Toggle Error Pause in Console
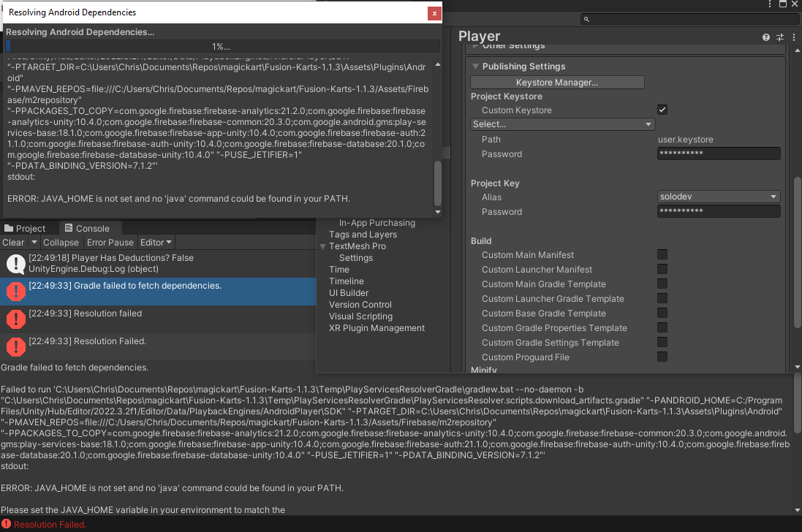802x532 pixels. [x=110, y=242]
